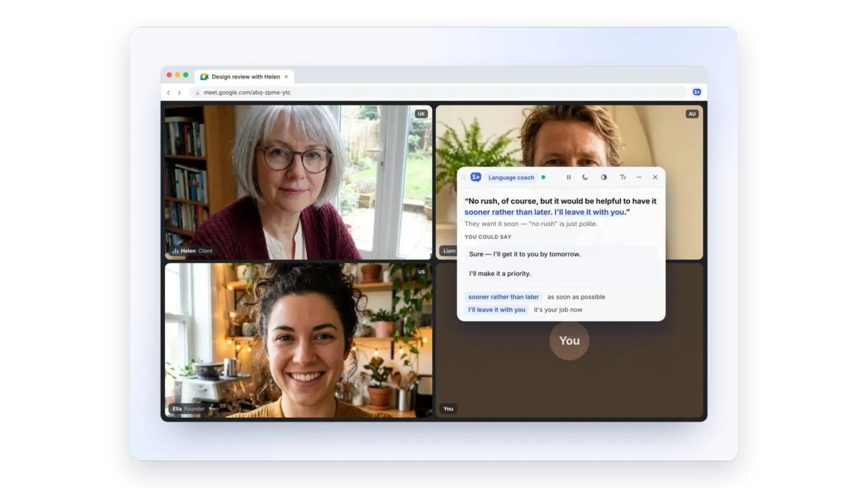This screenshot has width=868, height=488.
Task: Close the 'Design review with Helen' tab
Action: point(286,77)
